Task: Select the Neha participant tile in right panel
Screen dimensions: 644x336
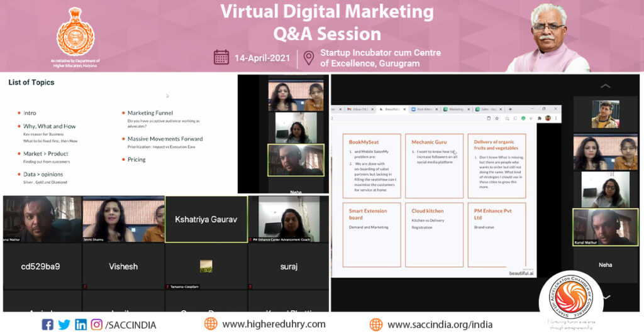Action: 606,264
